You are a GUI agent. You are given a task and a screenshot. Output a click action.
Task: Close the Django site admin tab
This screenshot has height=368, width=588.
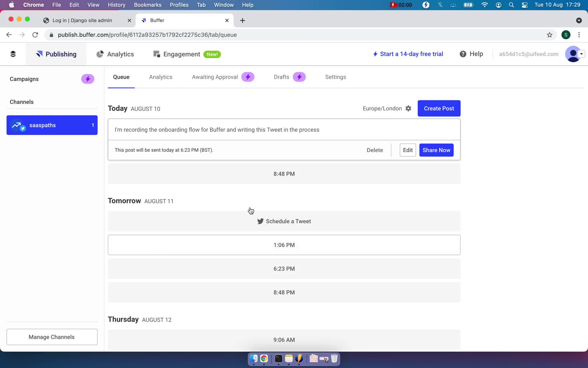tap(129, 20)
